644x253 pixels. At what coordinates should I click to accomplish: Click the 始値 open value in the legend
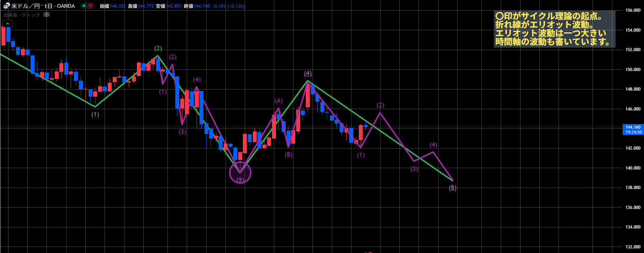117,6
